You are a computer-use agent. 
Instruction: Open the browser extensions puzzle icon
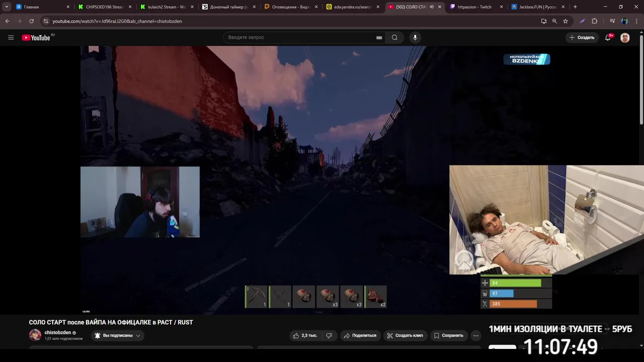[x=595, y=21]
